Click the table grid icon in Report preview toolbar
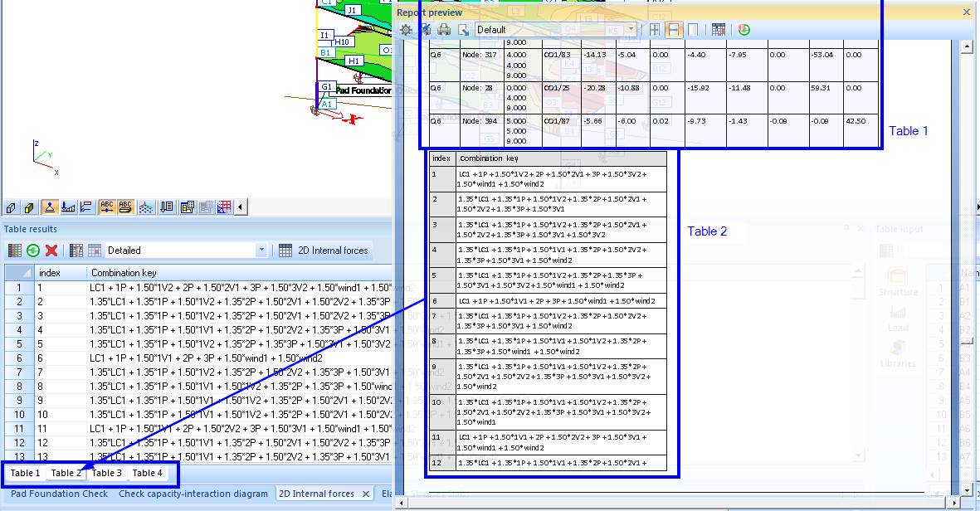Image resolution: width=980 pixels, height=511 pixels. tap(718, 30)
